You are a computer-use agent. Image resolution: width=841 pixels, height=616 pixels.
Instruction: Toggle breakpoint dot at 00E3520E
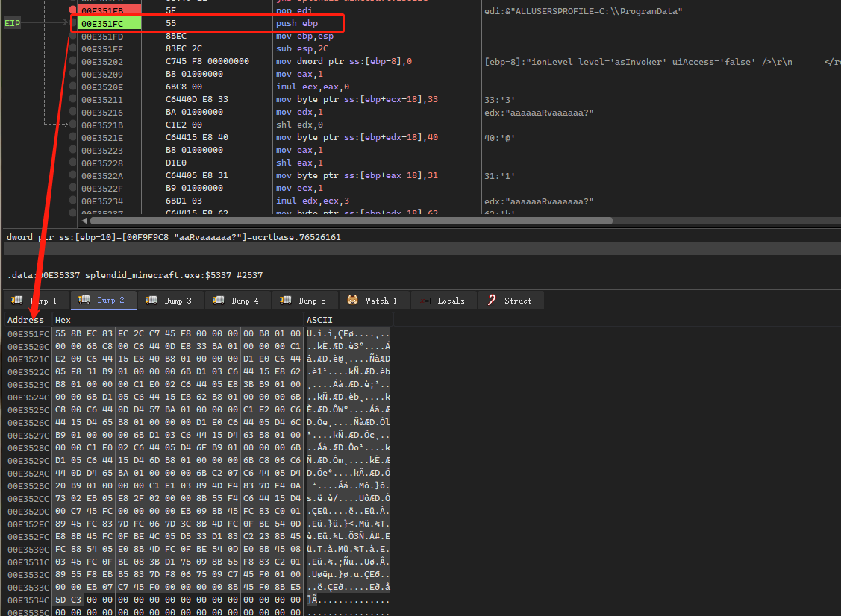(x=73, y=87)
